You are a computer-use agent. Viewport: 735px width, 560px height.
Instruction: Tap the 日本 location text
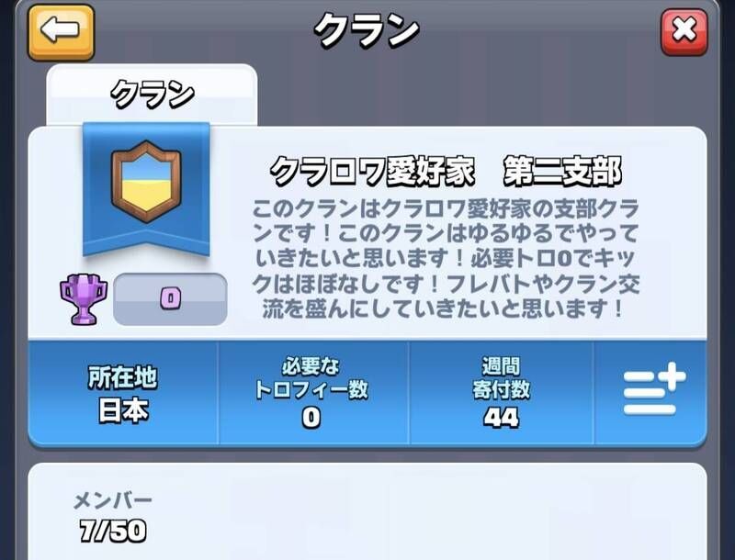(123, 410)
